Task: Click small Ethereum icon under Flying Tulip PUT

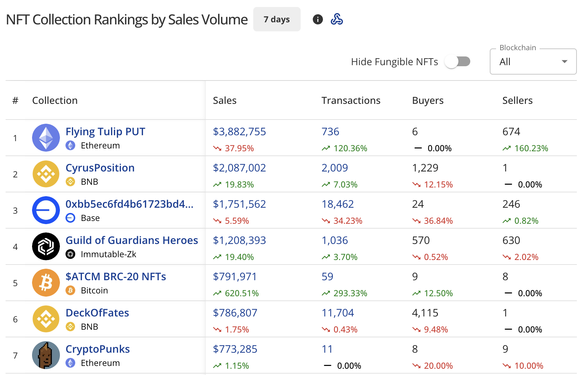Action: (70, 145)
